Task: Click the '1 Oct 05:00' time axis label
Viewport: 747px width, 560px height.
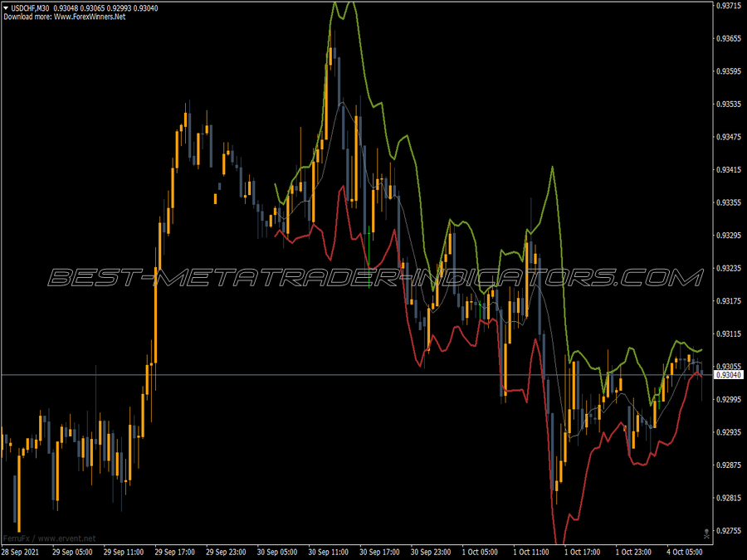Action: (480, 553)
